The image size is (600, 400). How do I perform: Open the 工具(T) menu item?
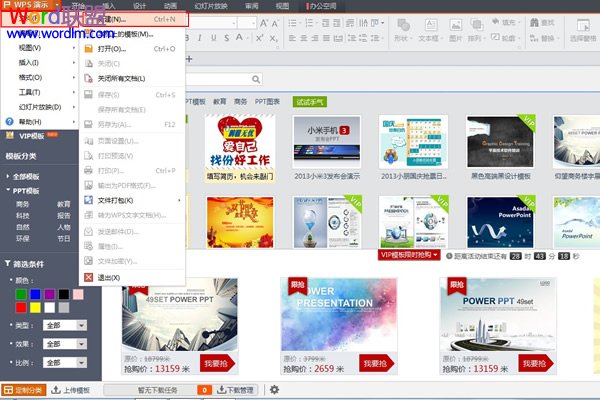(40, 92)
